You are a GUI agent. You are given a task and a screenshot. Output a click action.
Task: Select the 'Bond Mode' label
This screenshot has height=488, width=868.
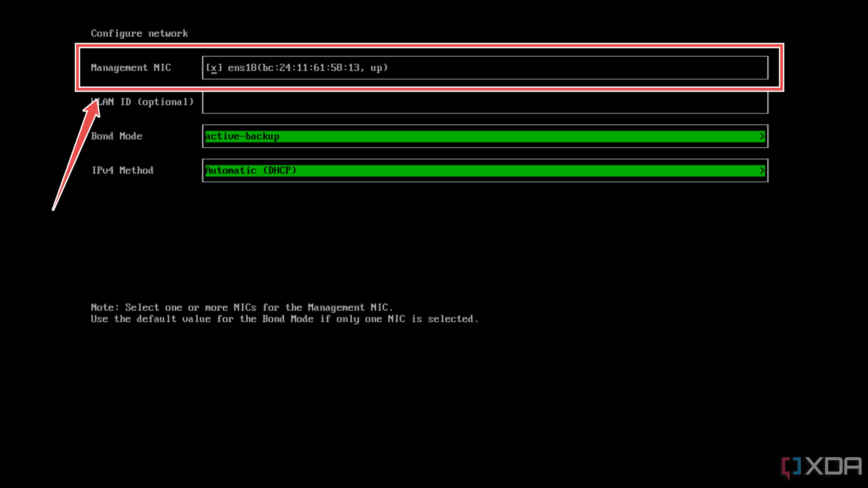(117, 136)
